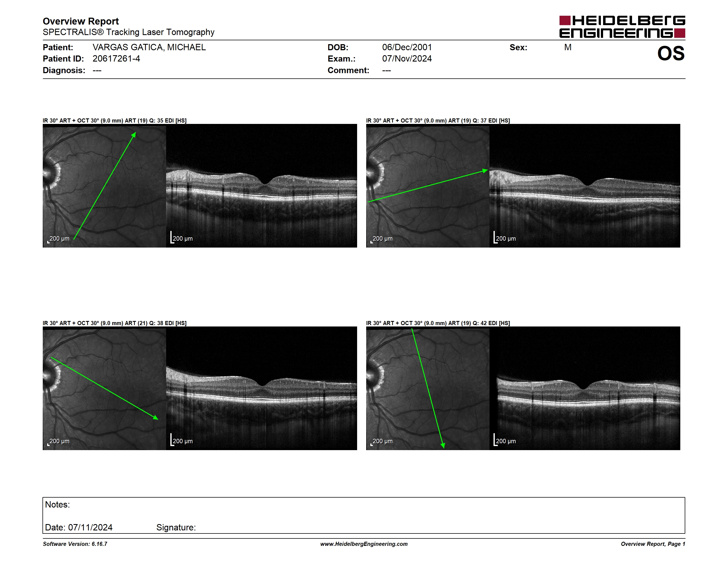Click scan caption with Q: 42
This screenshot has width=728, height=563.
pyautogui.click(x=438, y=323)
